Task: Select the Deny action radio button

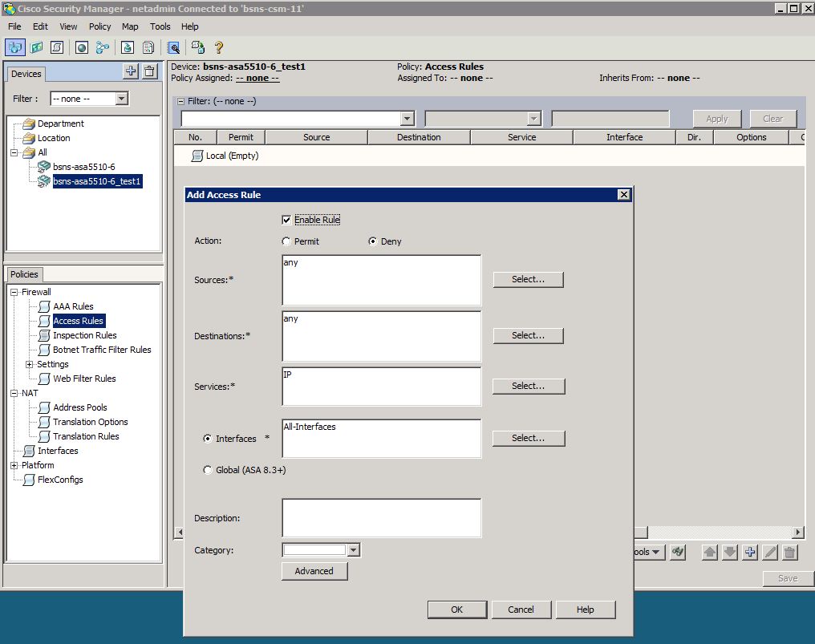Action: (372, 241)
